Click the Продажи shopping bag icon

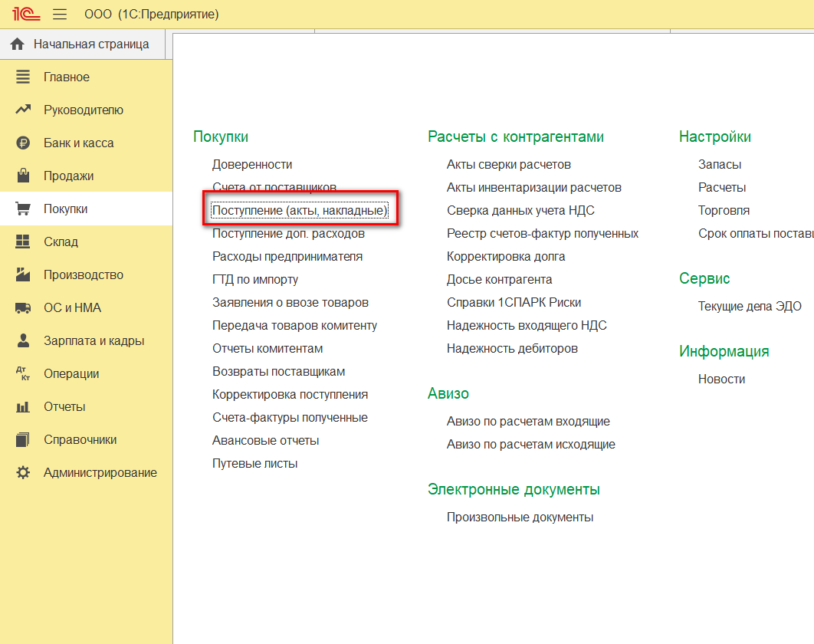tap(23, 176)
